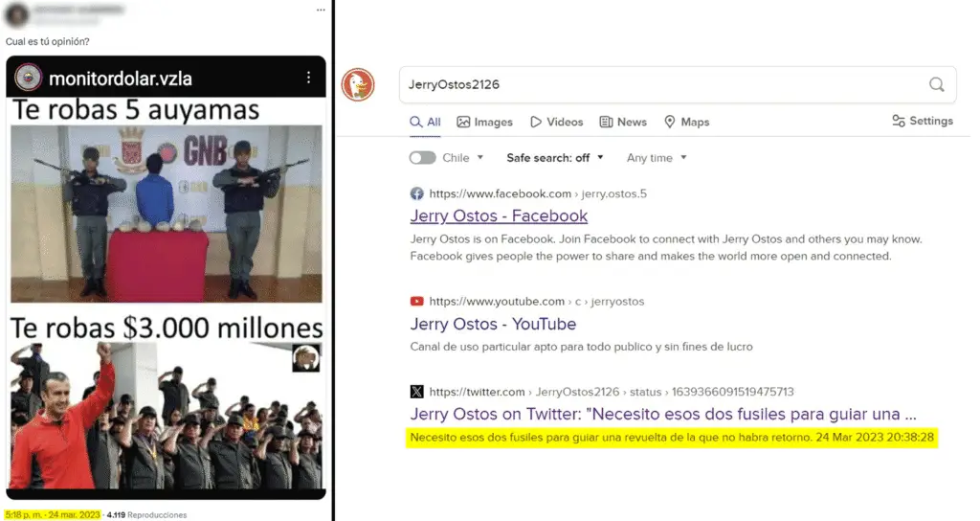
Task: Click the Facebook favicon beside the first result
Action: 416,193
